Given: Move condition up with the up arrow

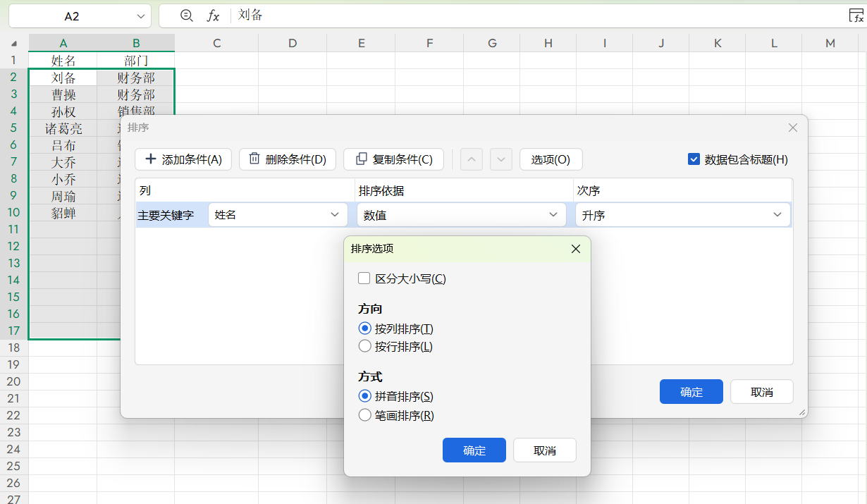Looking at the screenshot, I should 472,159.
